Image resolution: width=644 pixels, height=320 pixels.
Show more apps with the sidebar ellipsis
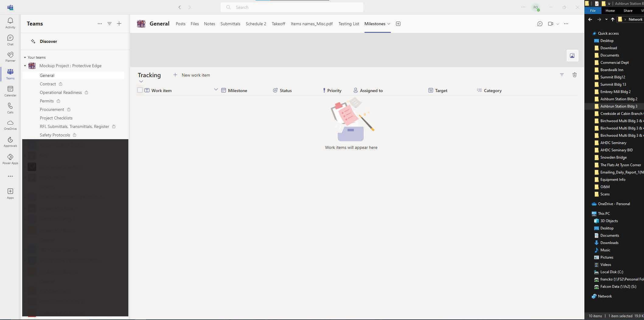click(10, 176)
